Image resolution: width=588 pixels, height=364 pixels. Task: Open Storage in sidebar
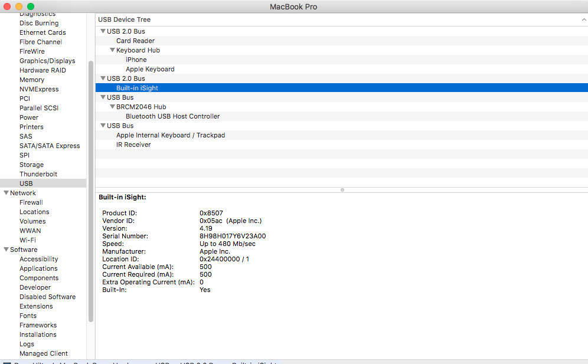(x=31, y=165)
